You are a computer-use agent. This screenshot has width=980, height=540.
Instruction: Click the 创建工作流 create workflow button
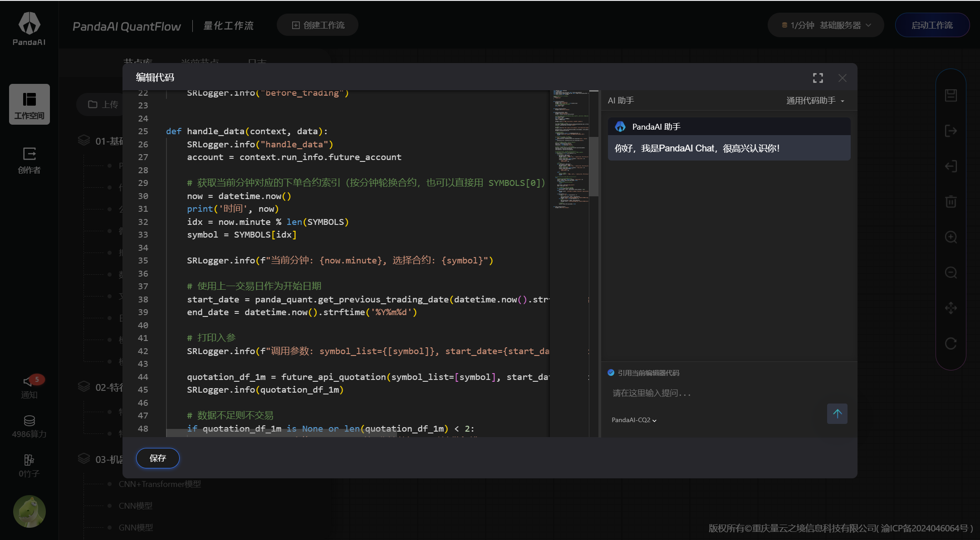pos(318,25)
